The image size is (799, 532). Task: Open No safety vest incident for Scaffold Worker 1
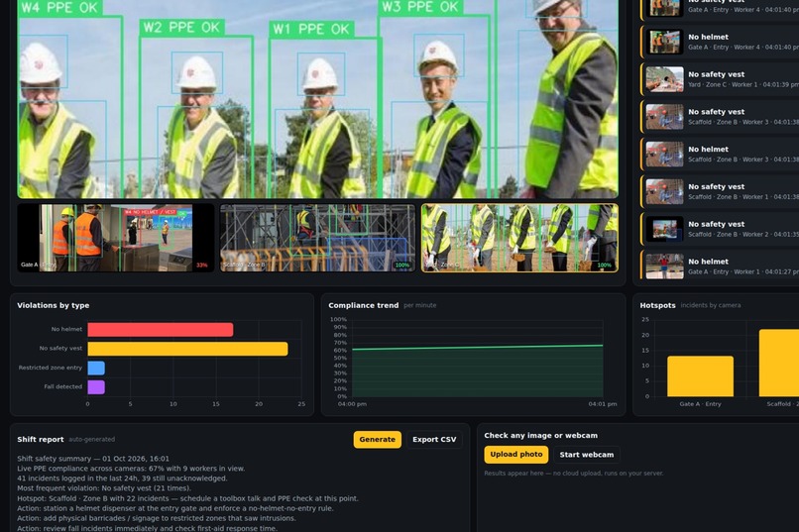click(x=720, y=191)
